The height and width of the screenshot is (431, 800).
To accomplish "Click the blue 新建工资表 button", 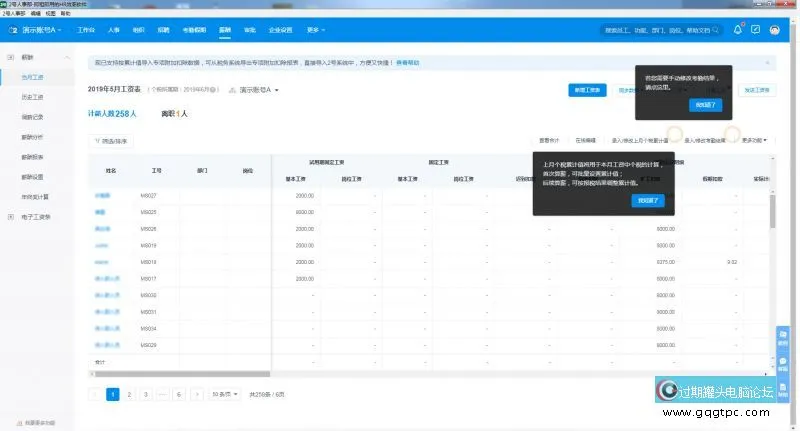I will 587,90.
